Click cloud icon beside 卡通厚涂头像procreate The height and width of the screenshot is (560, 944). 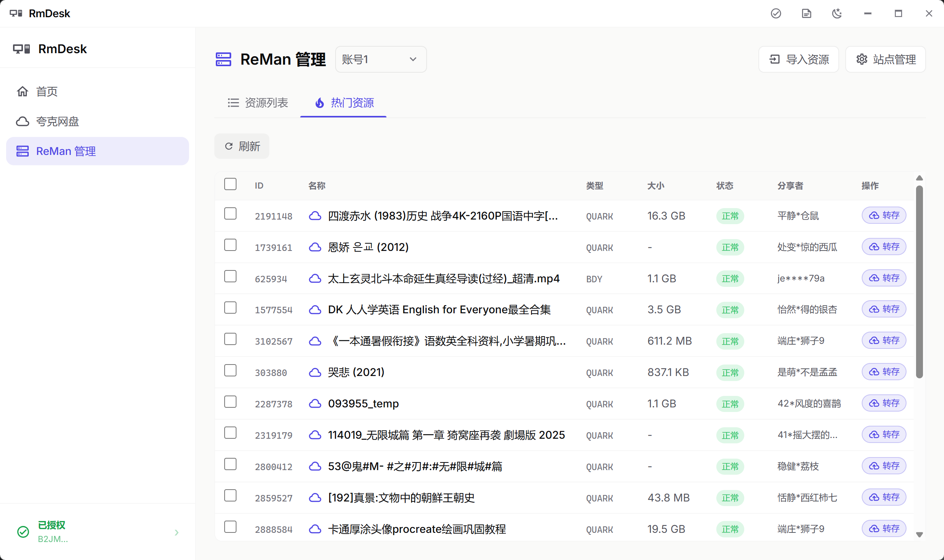(315, 529)
